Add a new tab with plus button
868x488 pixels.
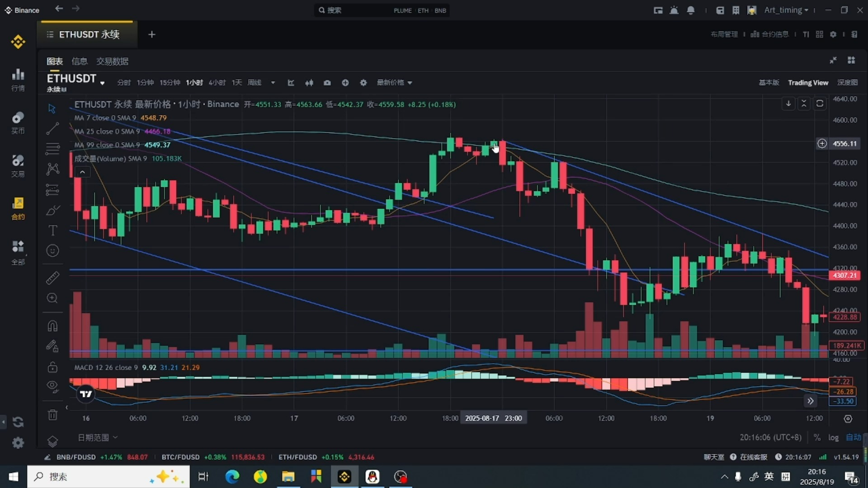coord(152,34)
